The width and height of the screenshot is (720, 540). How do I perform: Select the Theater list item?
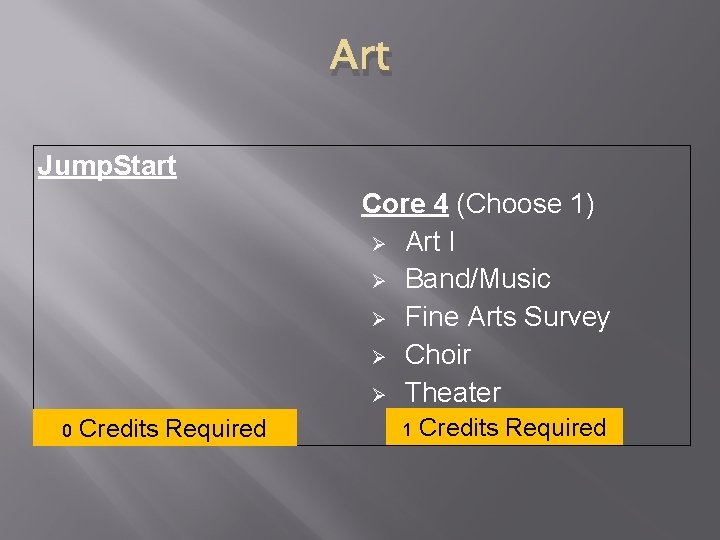453,393
